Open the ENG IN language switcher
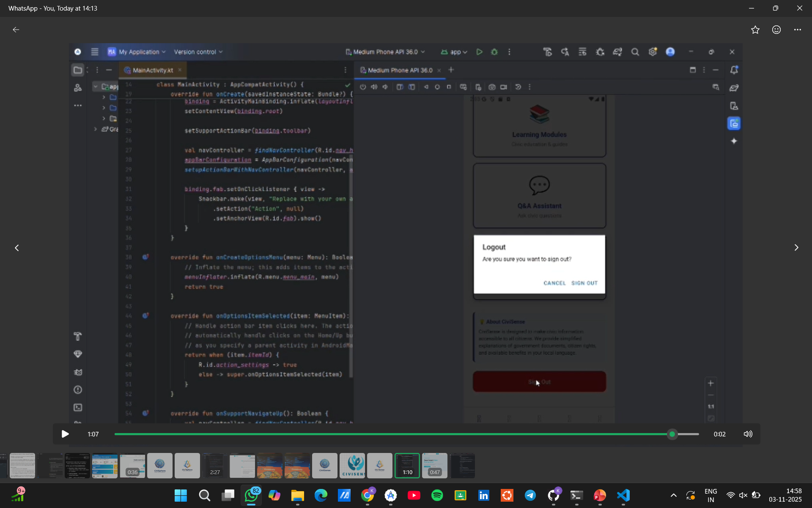 [710, 495]
